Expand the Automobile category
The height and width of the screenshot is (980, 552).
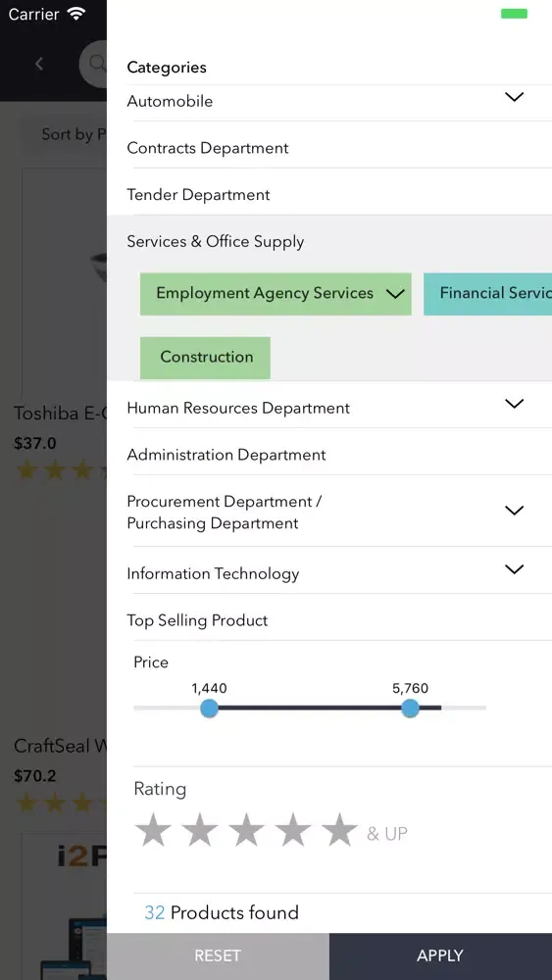pos(514,97)
